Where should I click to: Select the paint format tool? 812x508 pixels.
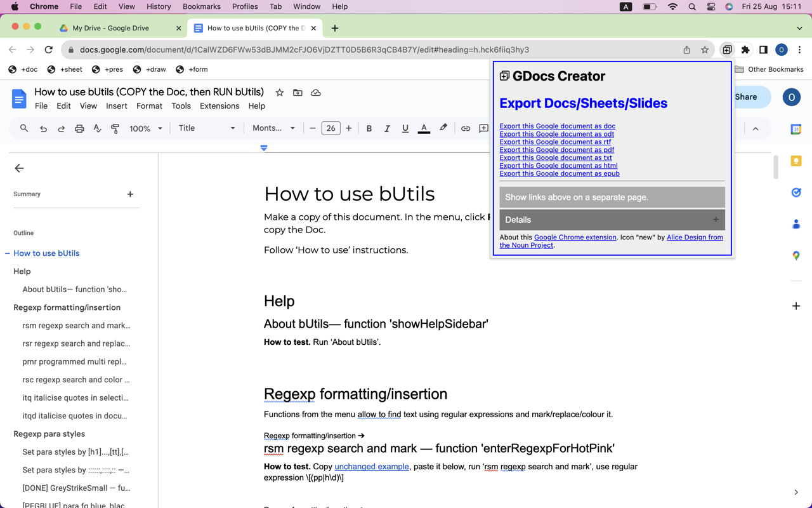point(115,128)
